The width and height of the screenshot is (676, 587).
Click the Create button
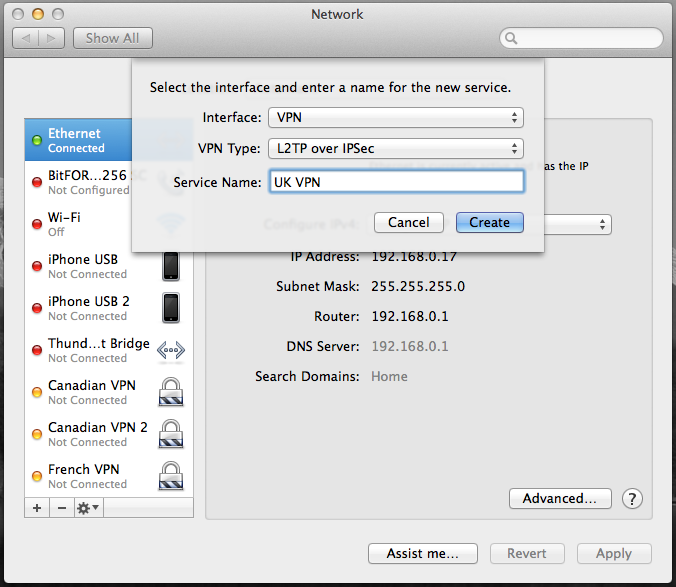489,222
